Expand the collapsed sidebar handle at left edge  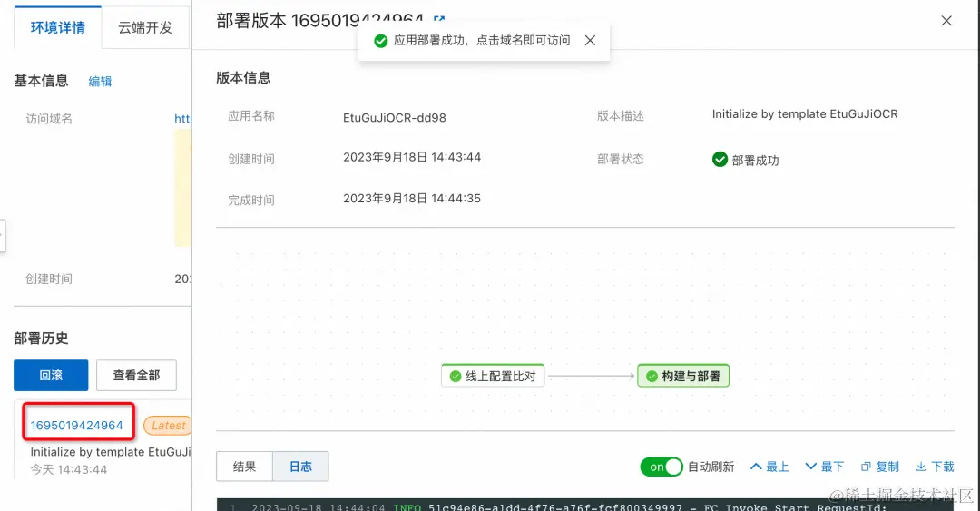(x=3, y=235)
